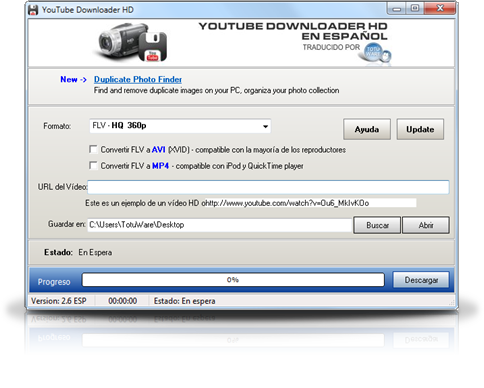Click the 'Version: 2.6 ESP' status text
The width and height of the screenshot is (484, 388).
pos(59,301)
